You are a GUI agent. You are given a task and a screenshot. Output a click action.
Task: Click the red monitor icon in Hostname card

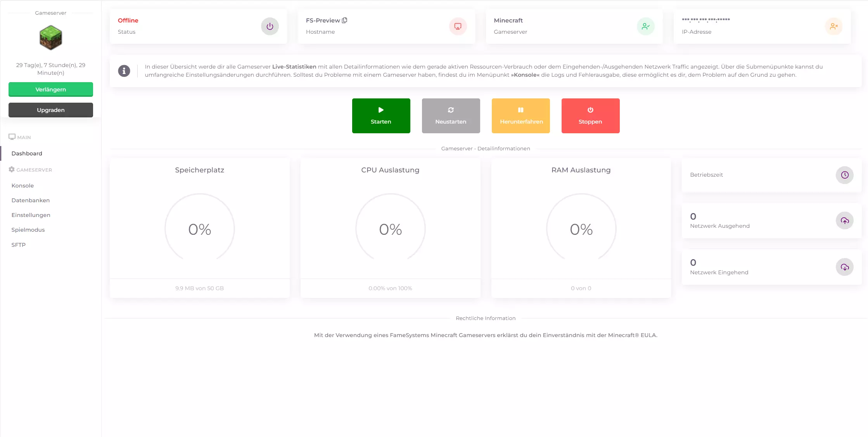click(458, 26)
